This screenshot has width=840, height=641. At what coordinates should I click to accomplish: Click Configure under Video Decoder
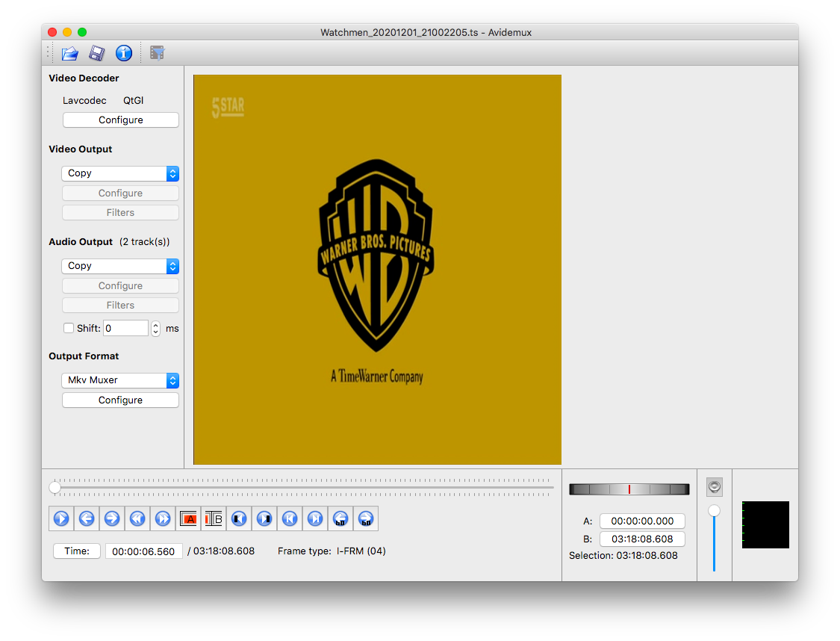(120, 120)
